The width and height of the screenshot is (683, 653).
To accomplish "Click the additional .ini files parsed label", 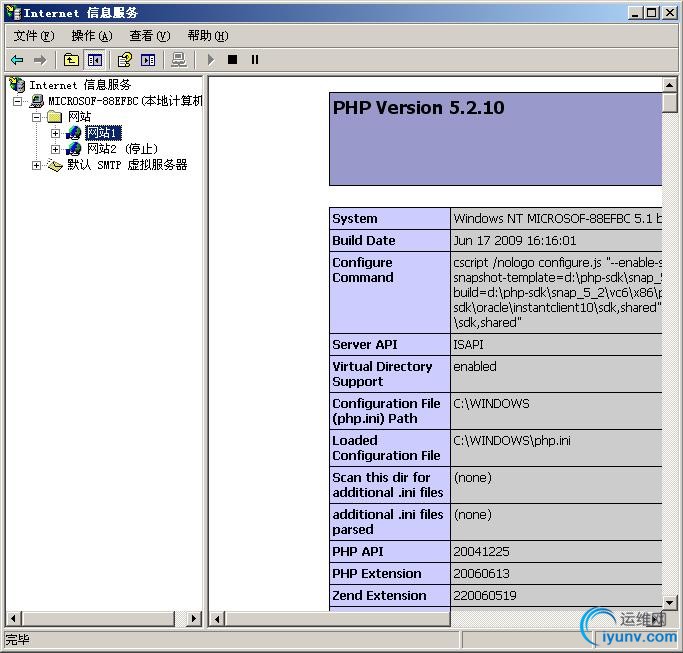I will click(x=388, y=522).
